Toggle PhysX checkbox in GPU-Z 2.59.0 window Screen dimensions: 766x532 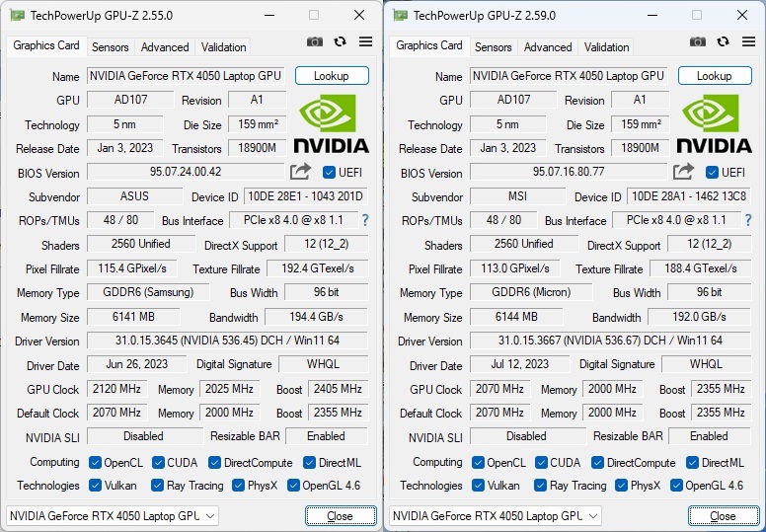point(622,485)
